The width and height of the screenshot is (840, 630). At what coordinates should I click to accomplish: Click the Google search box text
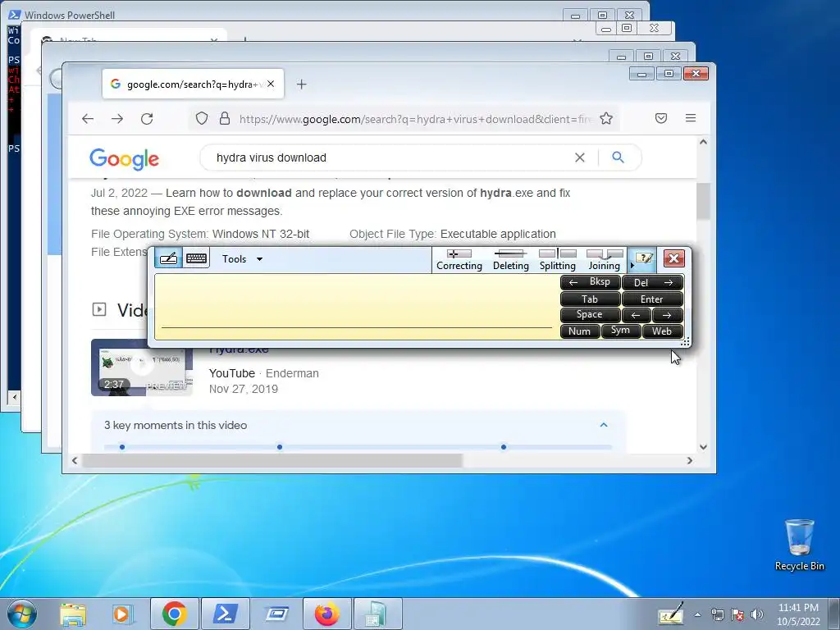(x=271, y=157)
